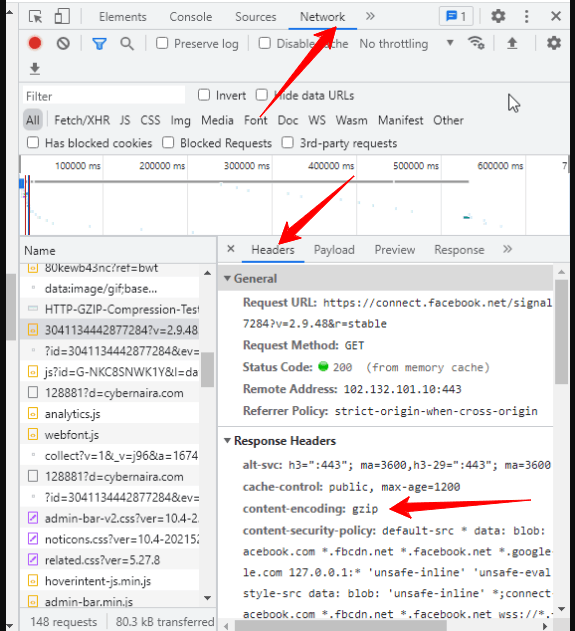Image resolution: width=575 pixels, height=631 pixels.
Task: Show more request detail tabs
Action: coord(507,249)
